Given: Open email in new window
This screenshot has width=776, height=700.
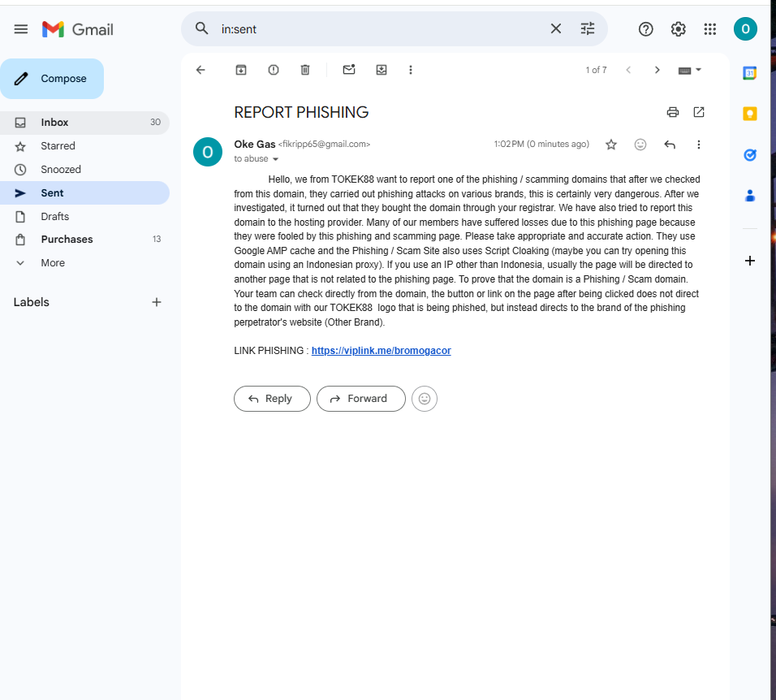Looking at the screenshot, I should [x=699, y=112].
